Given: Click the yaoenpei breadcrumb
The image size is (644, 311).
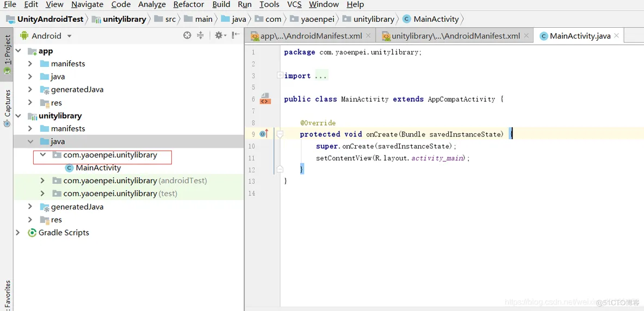Looking at the screenshot, I should [312, 19].
